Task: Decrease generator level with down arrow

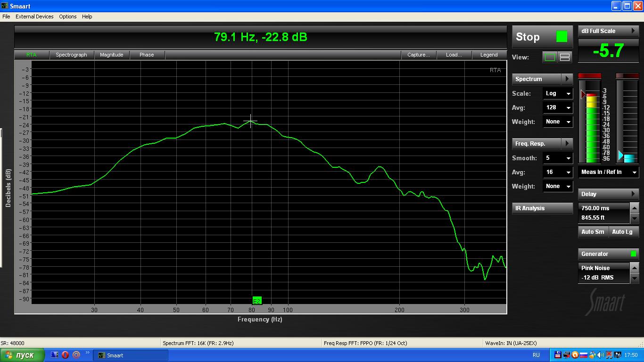Action: pos(635,278)
